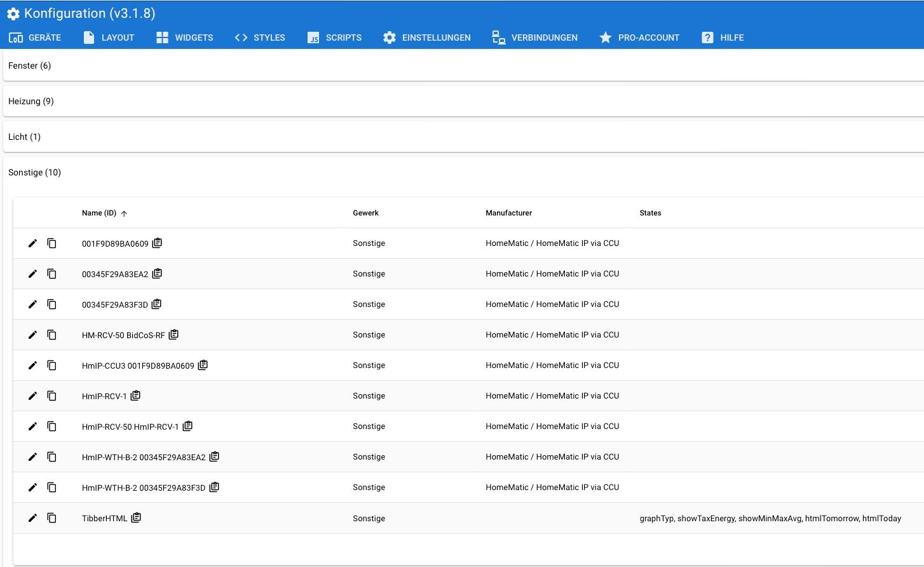Click manufacturer cell in HmIP-RCV-1 row
The height and width of the screenshot is (567, 924).
coord(552,396)
